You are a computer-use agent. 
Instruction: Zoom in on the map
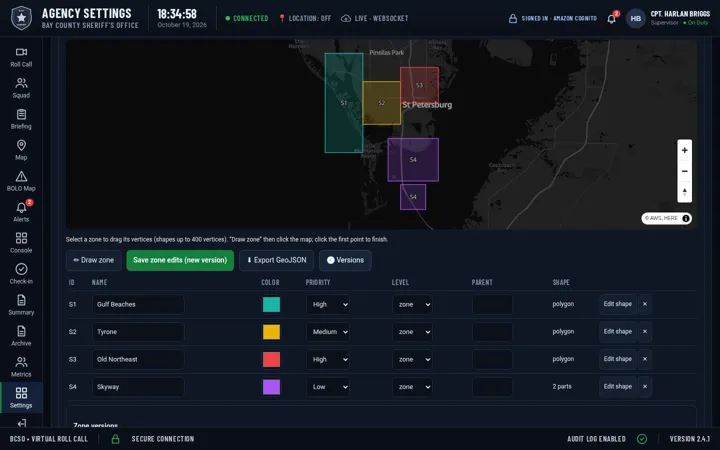pyautogui.click(x=684, y=150)
